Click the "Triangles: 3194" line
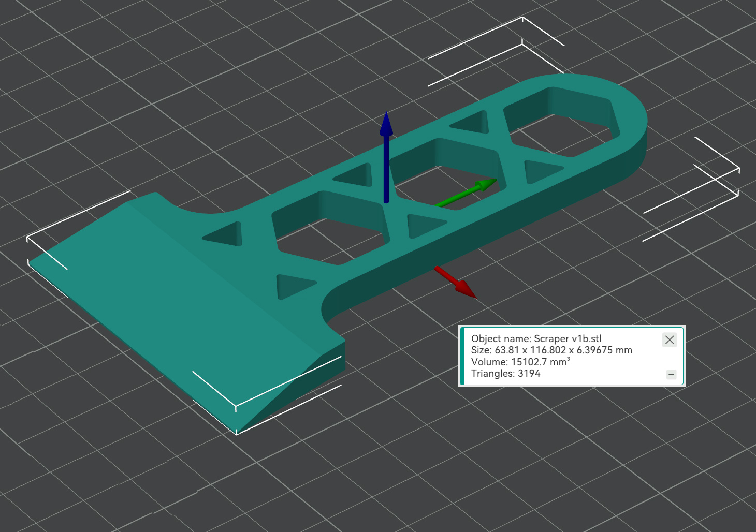Viewport: 756px width, 532px height. (x=505, y=374)
